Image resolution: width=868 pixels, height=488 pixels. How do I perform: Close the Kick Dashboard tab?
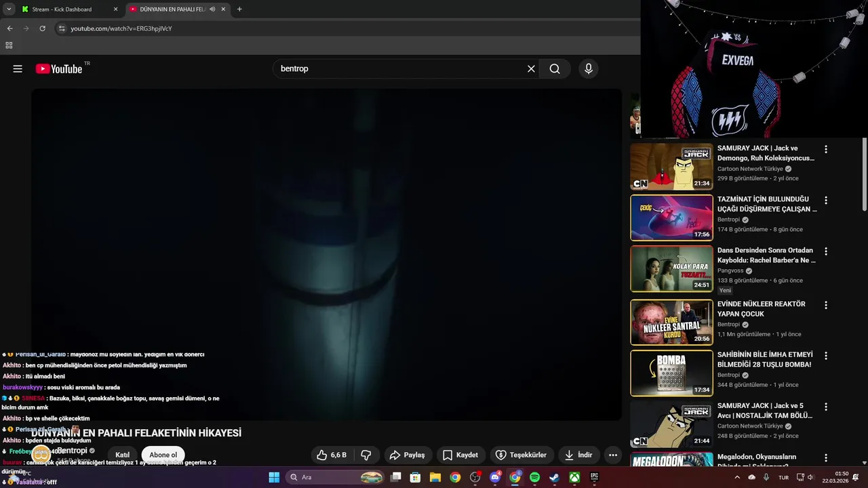tap(115, 9)
